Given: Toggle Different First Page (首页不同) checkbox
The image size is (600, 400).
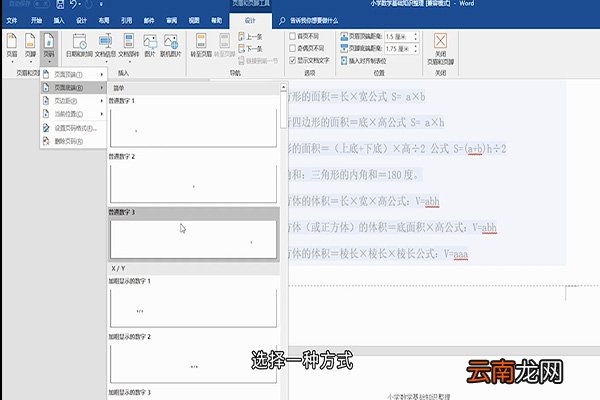Looking at the screenshot, I should [x=292, y=36].
